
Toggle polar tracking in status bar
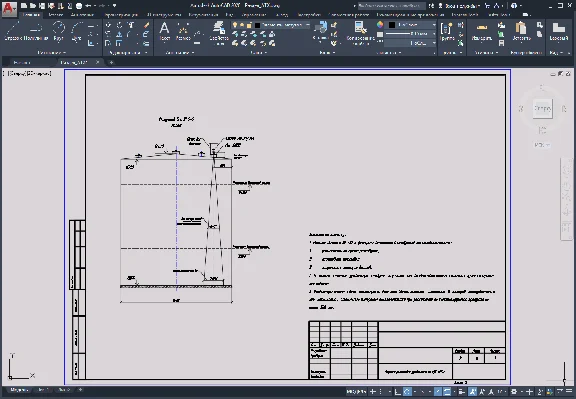coord(407,392)
